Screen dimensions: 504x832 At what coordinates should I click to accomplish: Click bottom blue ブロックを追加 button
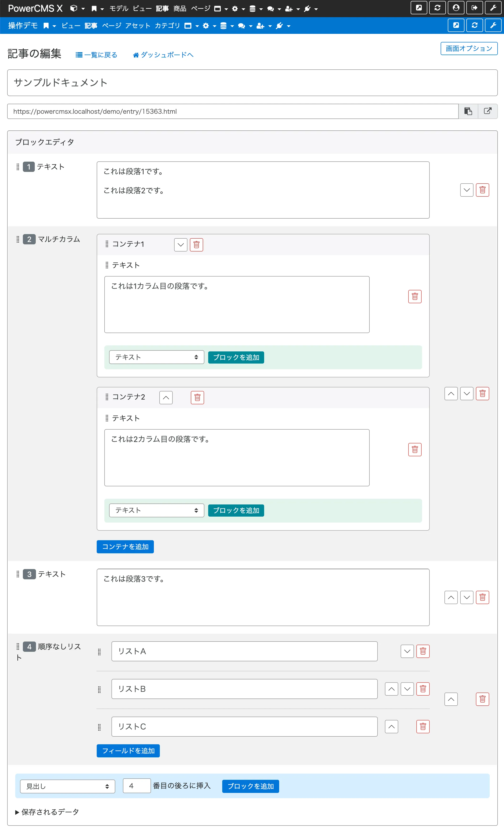pos(251,786)
